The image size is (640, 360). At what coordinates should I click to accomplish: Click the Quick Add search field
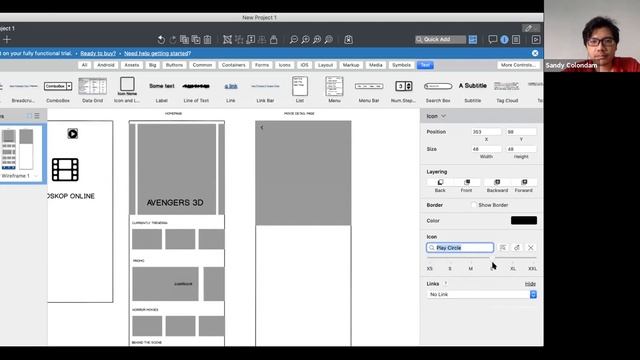click(440, 39)
